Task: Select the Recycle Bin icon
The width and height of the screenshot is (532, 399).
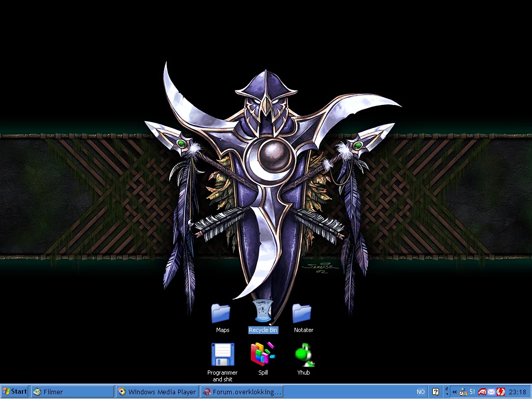Action: click(263, 311)
